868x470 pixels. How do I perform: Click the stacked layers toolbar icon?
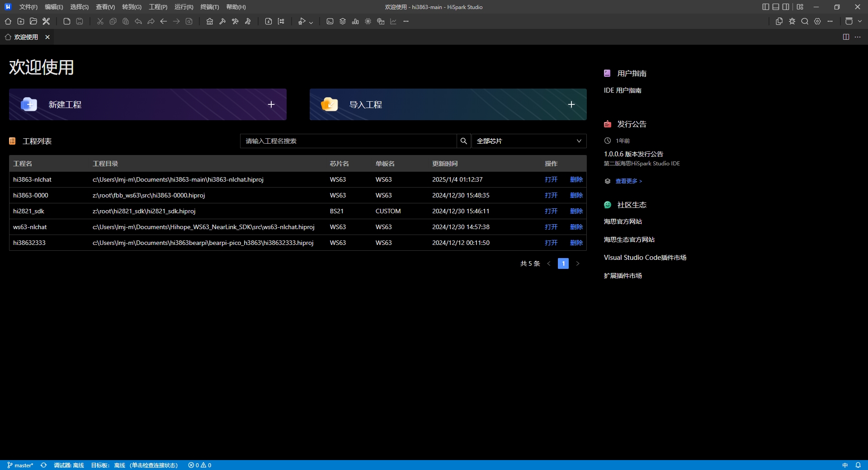click(342, 21)
